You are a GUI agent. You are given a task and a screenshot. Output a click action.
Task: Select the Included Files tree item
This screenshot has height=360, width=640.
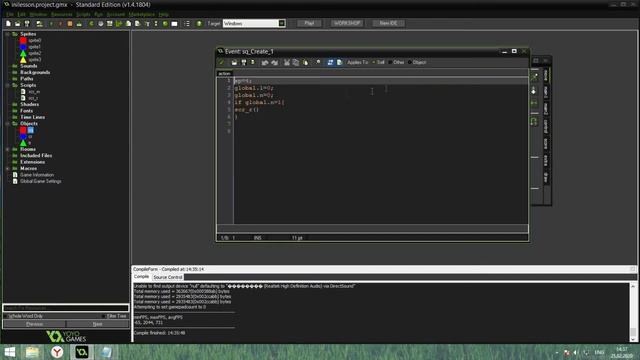pos(36,156)
